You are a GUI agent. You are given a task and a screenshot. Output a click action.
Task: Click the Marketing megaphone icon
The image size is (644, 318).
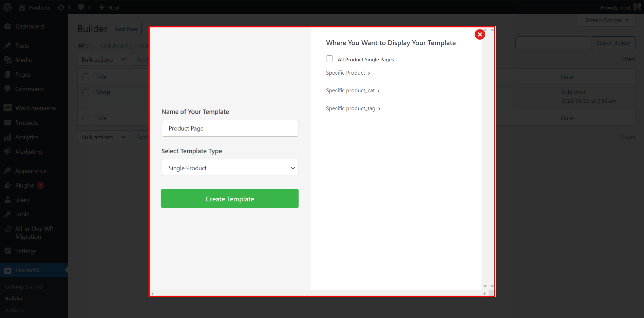(x=8, y=152)
